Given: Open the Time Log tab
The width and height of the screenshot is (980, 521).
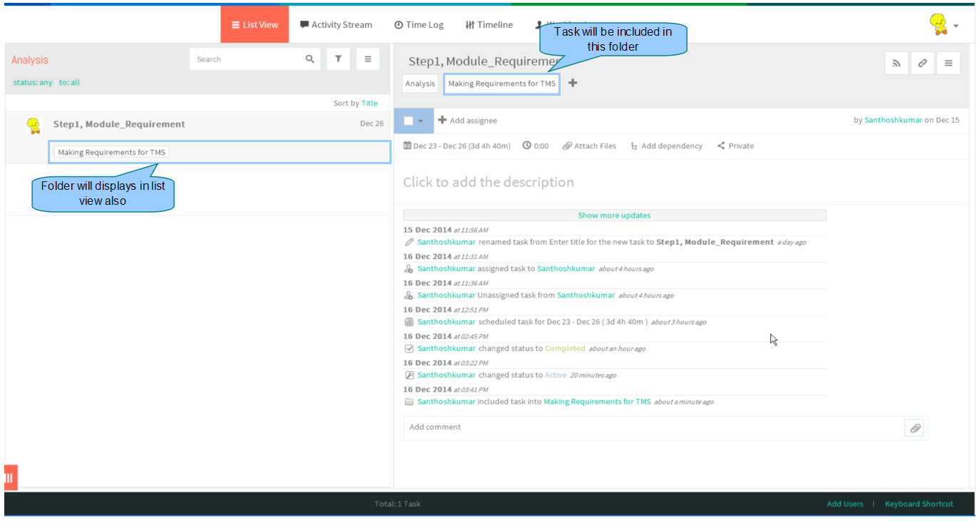Looking at the screenshot, I should (419, 24).
